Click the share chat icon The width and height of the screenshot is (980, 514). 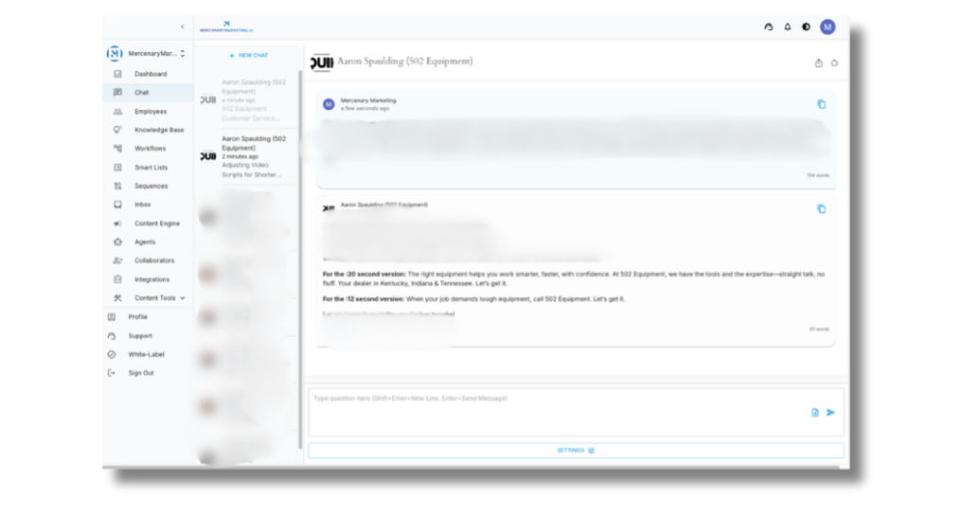click(818, 63)
